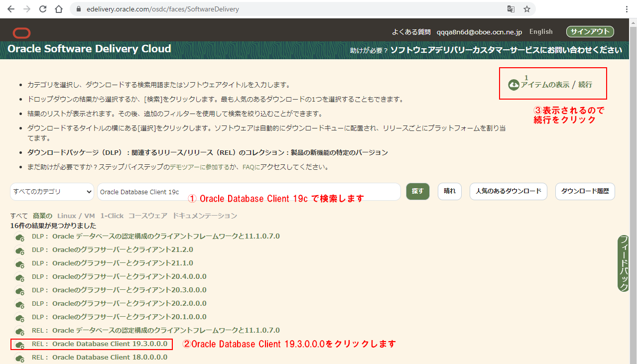Open 人気のあるダウンロード popular downloads

pos(508,191)
